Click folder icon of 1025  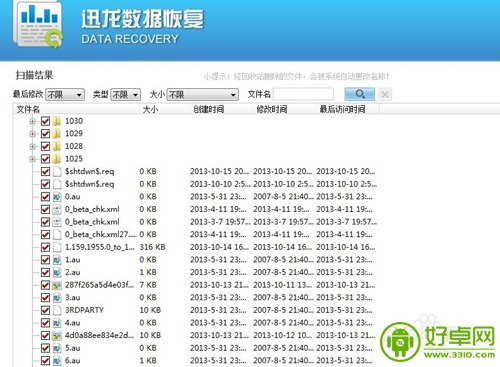point(57,159)
